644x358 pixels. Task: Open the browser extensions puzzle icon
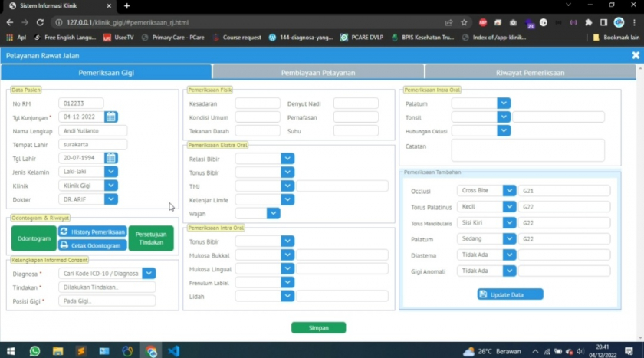tap(588, 23)
